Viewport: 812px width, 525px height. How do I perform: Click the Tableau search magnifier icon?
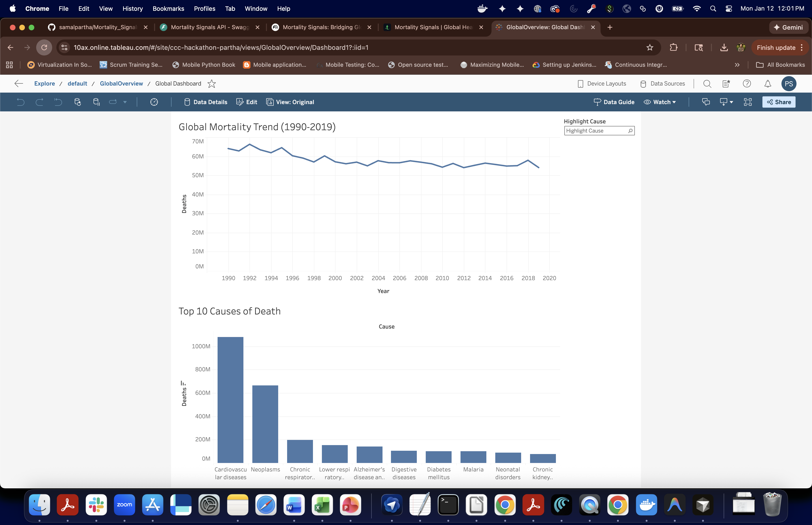click(x=707, y=83)
